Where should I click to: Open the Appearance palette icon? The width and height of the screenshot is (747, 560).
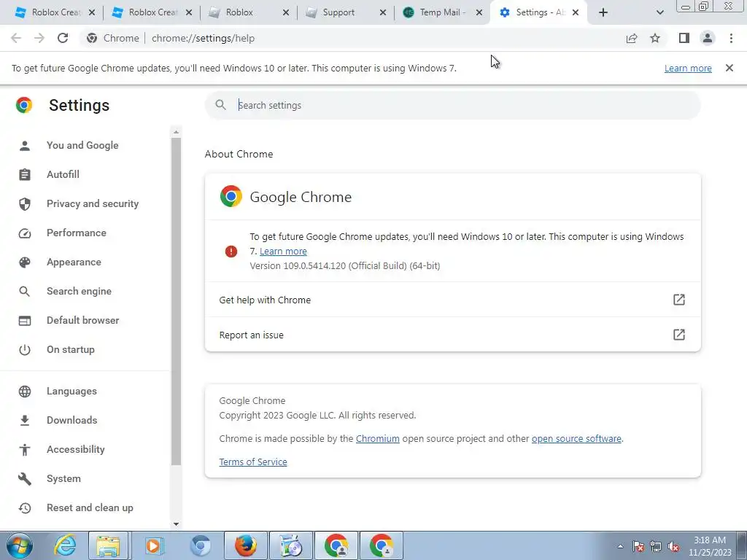[x=25, y=262]
